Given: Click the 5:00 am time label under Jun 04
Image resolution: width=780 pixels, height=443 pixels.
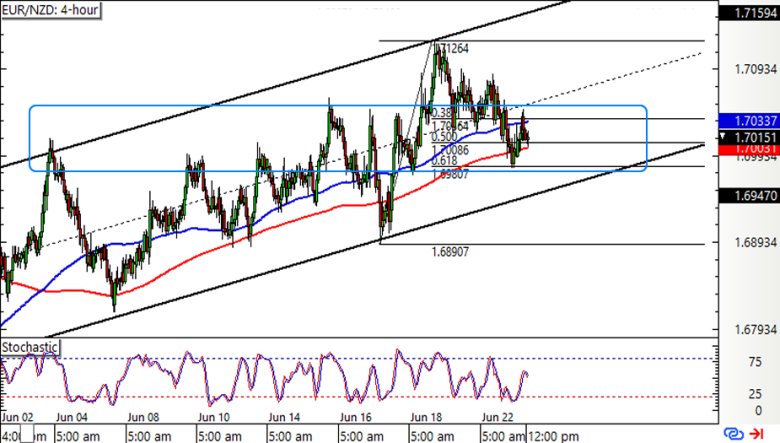Looking at the screenshot, I should click(x=78, y=437).
